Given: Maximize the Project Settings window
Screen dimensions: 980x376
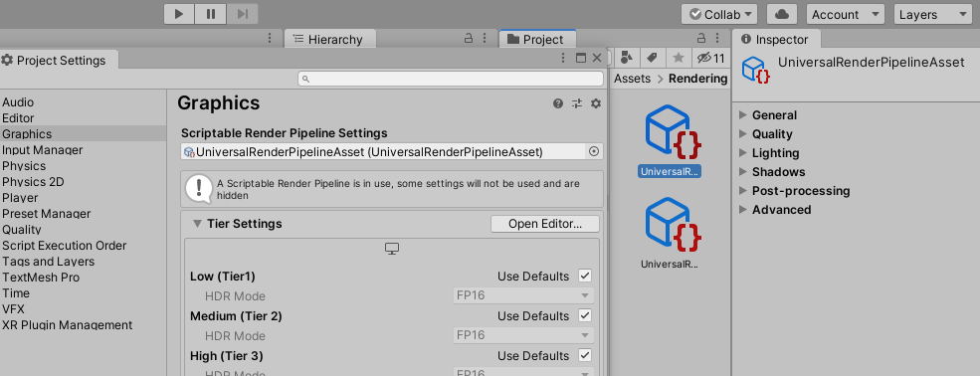Looking at the screenshot, I should point(581,58).
